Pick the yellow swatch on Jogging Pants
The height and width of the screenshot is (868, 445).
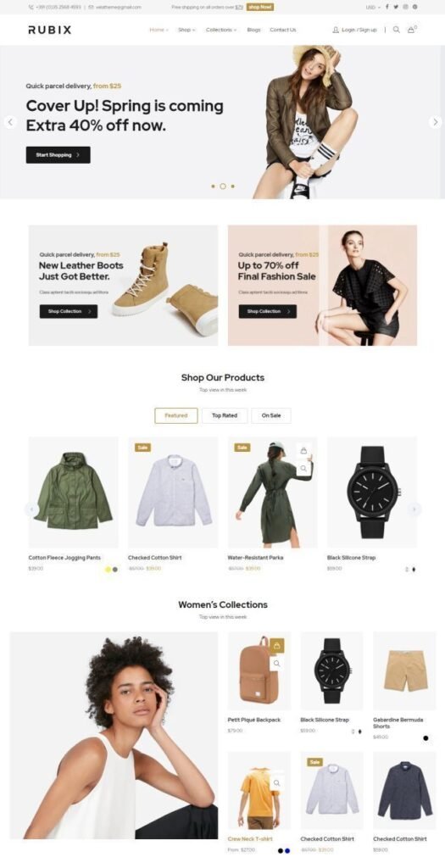tap(108, 569)
